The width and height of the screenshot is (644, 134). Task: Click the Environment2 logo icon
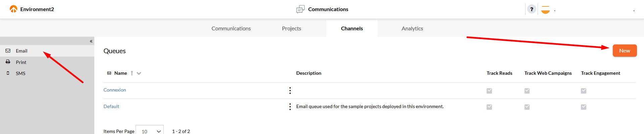point(13,9)
